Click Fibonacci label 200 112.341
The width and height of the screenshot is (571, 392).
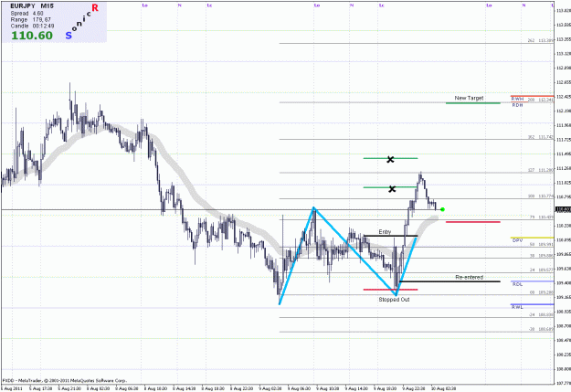541,100
